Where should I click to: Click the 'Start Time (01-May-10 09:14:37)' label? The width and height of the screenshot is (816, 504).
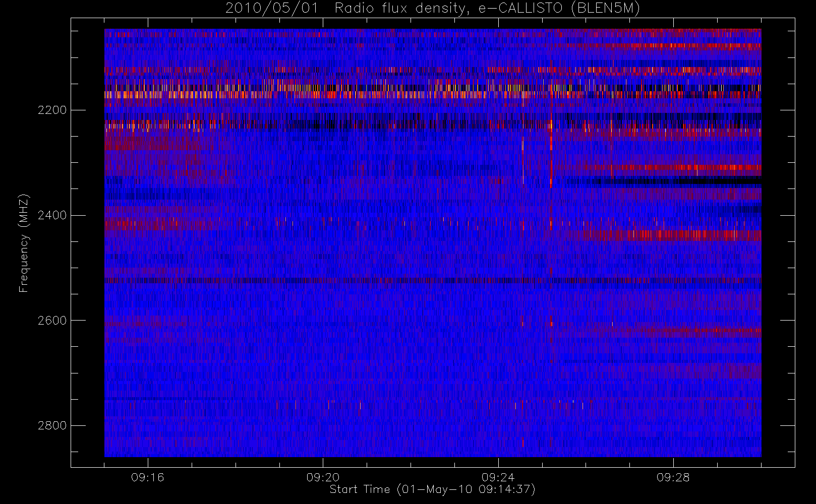(433, 489)
